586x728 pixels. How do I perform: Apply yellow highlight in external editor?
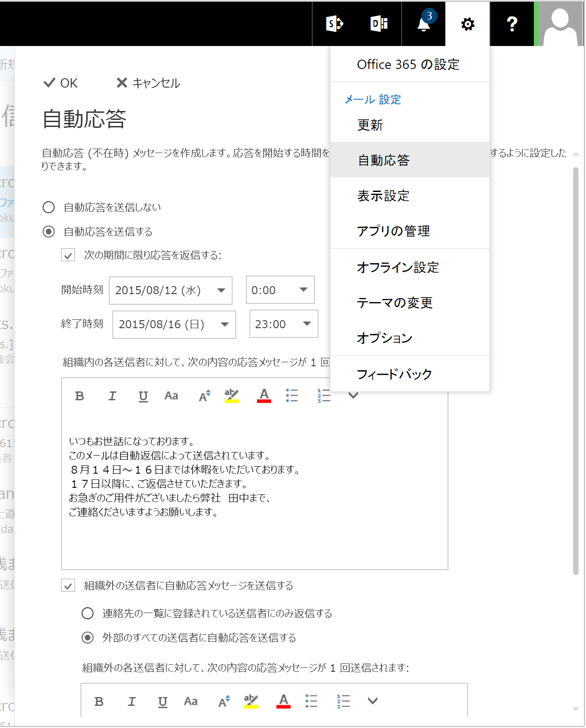[251, 701]
